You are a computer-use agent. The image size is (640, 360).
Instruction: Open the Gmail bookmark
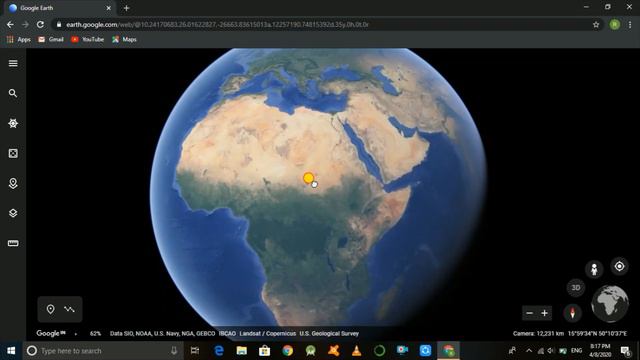coord(51,40)
